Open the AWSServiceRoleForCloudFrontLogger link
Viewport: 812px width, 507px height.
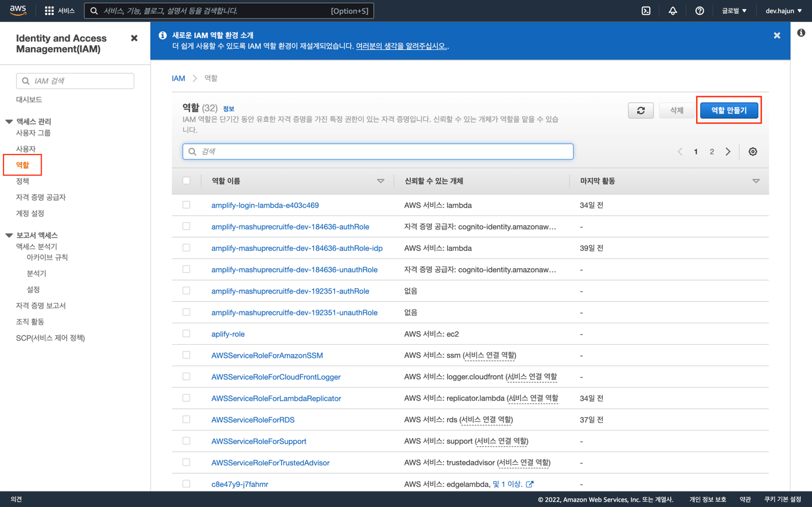[x=276, y=377]
